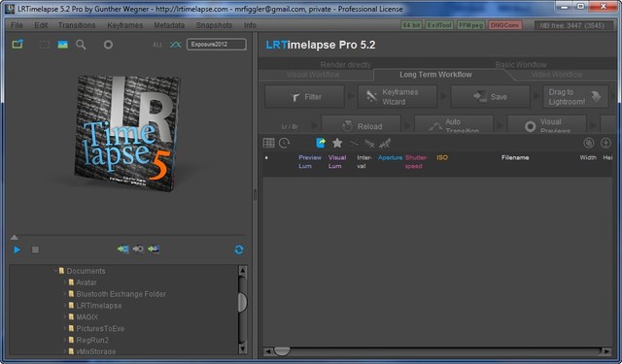Click the crossed lines icon beside the star
Viewport: 622px width, 364px height.
point(354,143)
